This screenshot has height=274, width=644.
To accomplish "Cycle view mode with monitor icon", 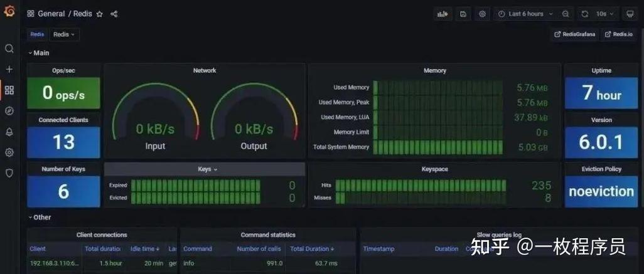I will pos(630,14).
